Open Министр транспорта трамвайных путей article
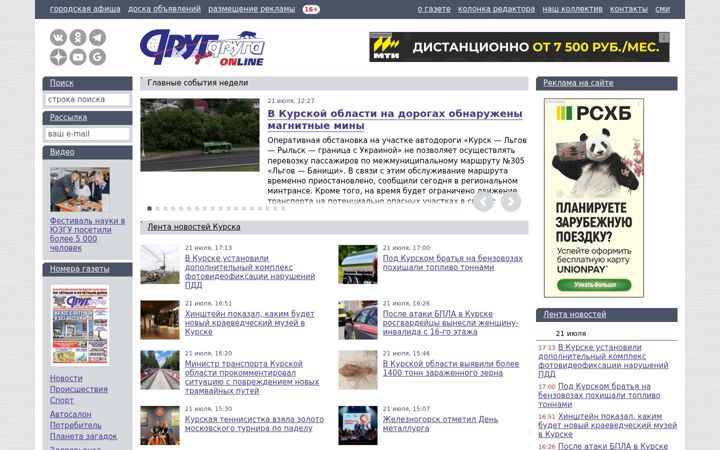The width and height of the screenshot is (720, 450). coord(252,377)
